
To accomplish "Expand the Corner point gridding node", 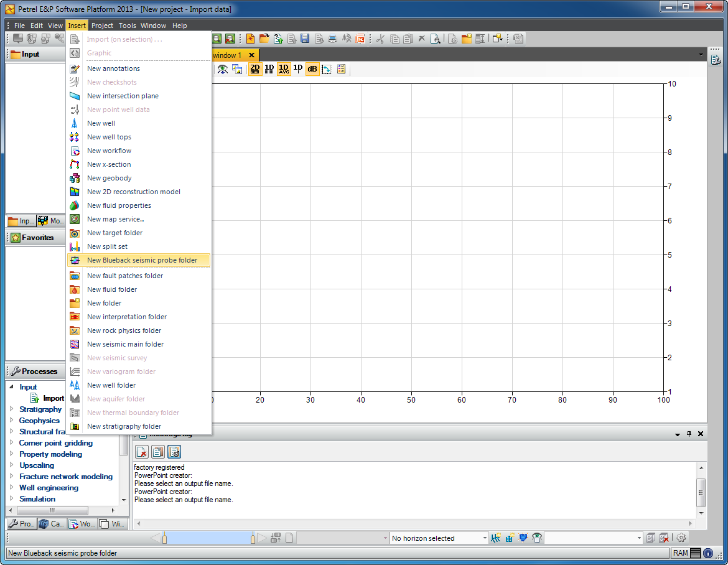I will tap(12, 442).
